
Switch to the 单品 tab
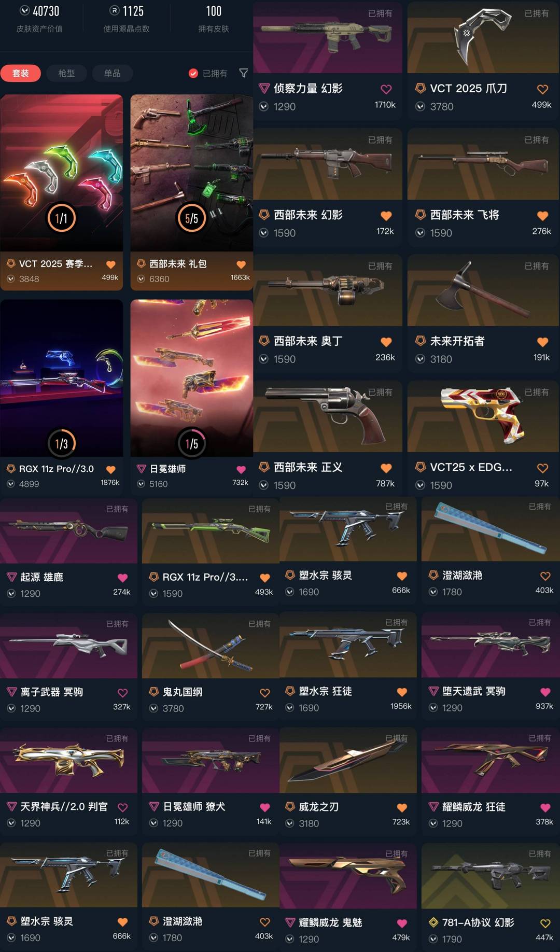pos(112,73)
